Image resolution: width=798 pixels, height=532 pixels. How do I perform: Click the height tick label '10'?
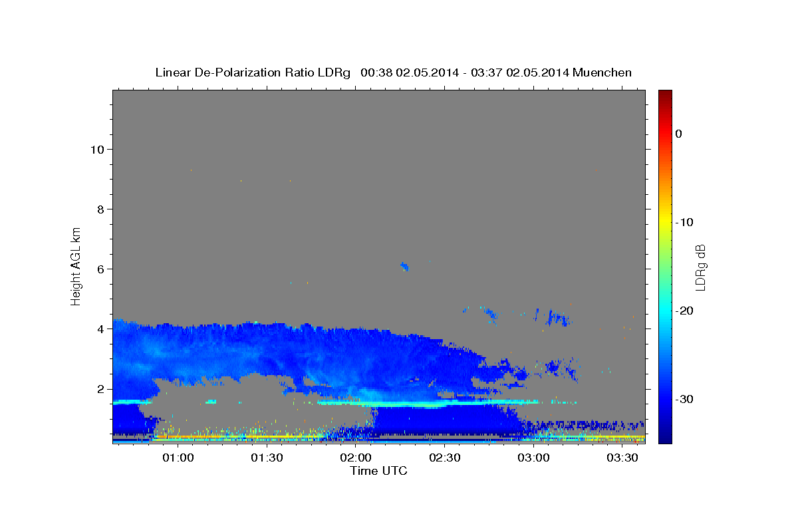pyautogui.click(x=96, y=149)
